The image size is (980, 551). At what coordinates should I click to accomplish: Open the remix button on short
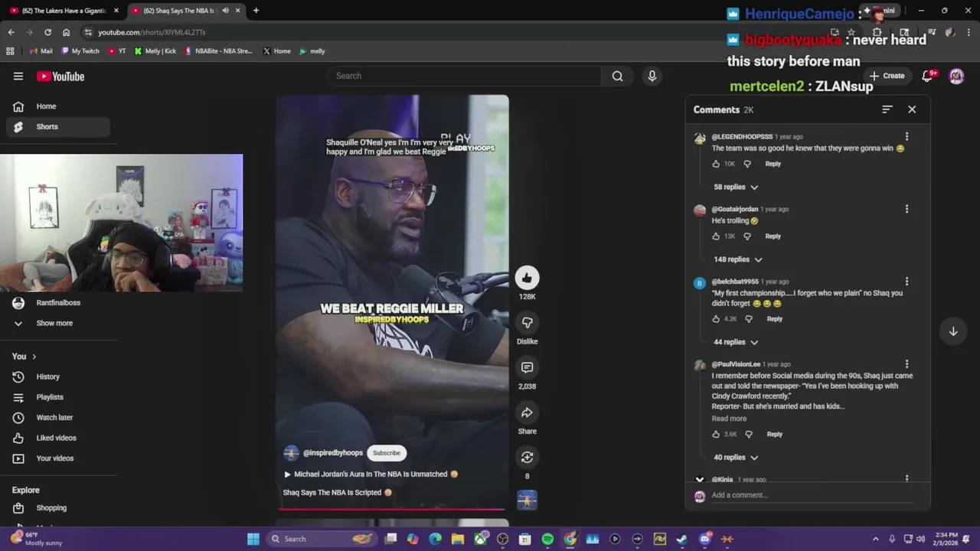(527, 457)
